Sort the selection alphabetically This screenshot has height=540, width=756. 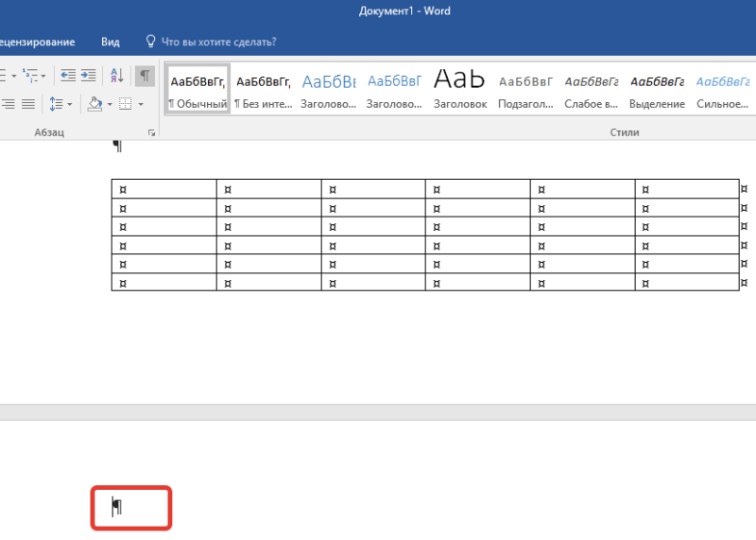click(x=116, y=75)
